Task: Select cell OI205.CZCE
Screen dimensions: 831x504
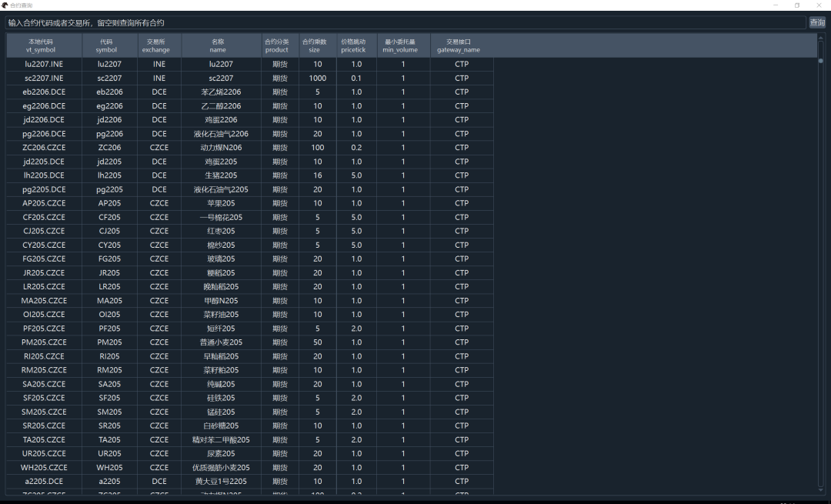Action: [44, 314]
